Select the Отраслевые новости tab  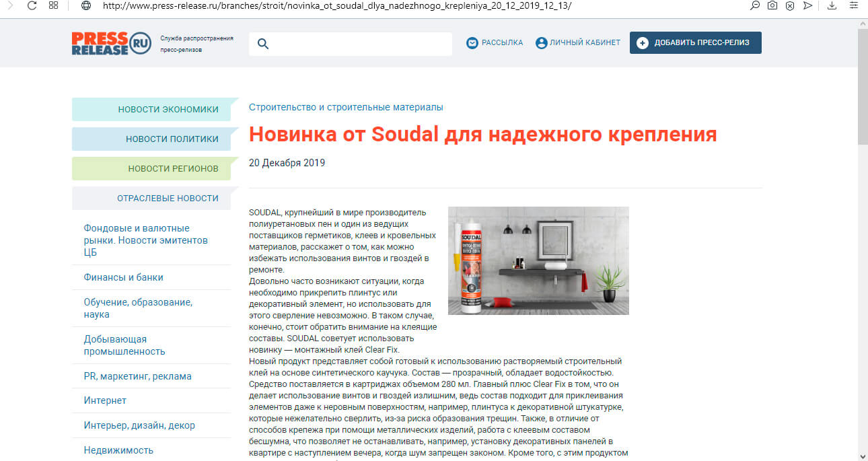(x=155, y=198)
